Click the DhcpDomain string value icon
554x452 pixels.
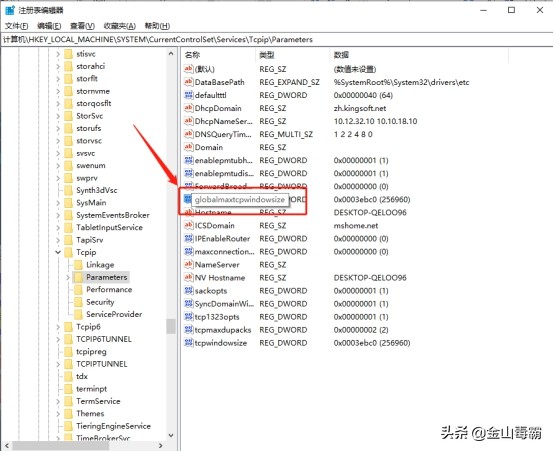click(x=189, y=108)
